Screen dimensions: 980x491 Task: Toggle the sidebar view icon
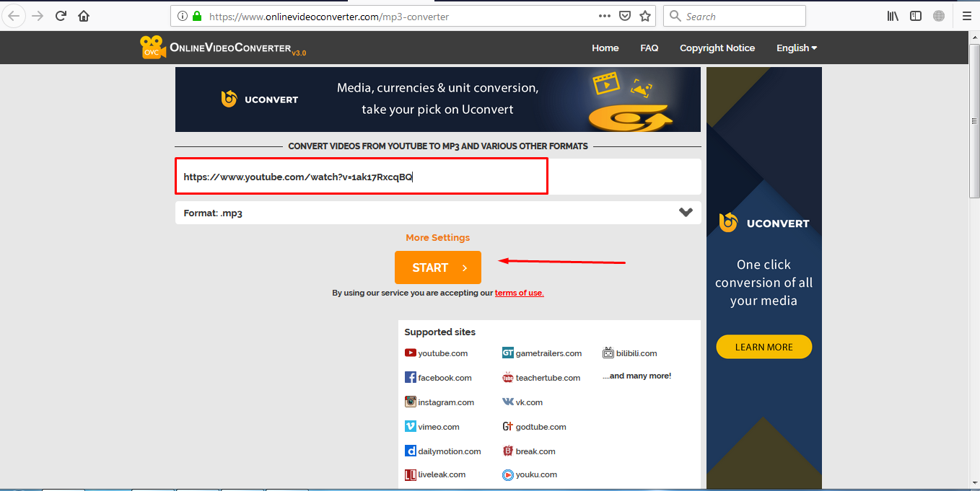916,16
